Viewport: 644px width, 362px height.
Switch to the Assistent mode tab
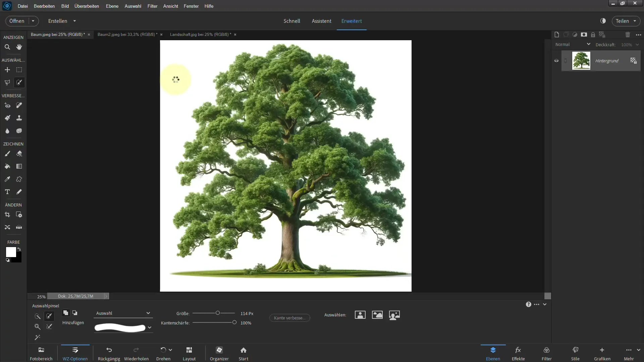(321, 21)
